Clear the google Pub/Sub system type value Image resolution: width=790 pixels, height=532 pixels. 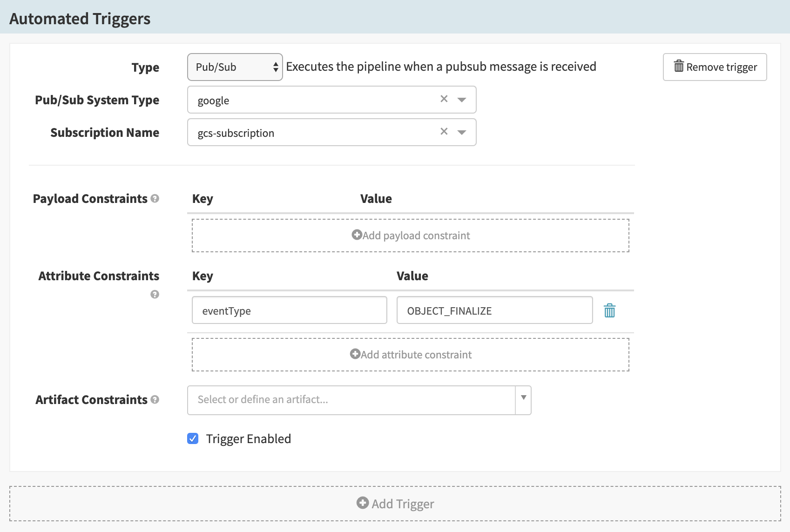444,99
